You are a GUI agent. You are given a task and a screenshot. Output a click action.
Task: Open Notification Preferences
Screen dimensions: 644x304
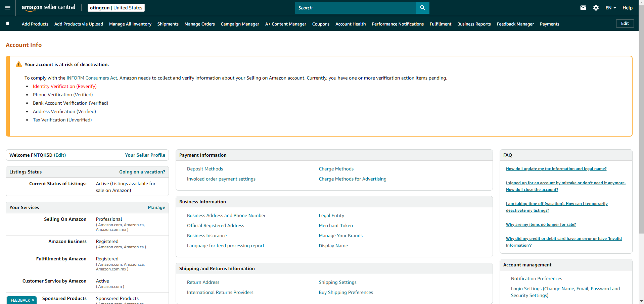[x=536, y=278]
